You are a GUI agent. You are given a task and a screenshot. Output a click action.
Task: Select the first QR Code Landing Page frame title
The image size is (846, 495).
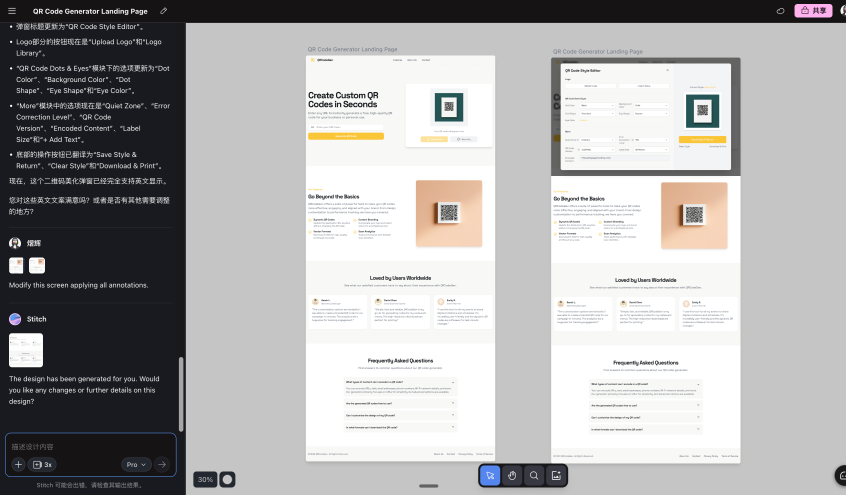[352, 49]
